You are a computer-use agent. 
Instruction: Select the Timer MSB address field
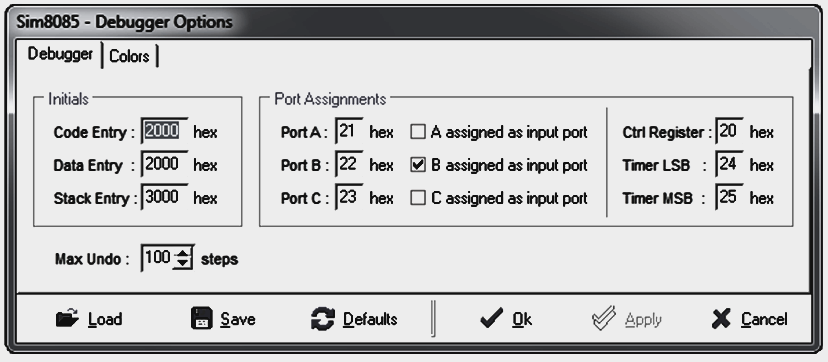coord(730,197)
